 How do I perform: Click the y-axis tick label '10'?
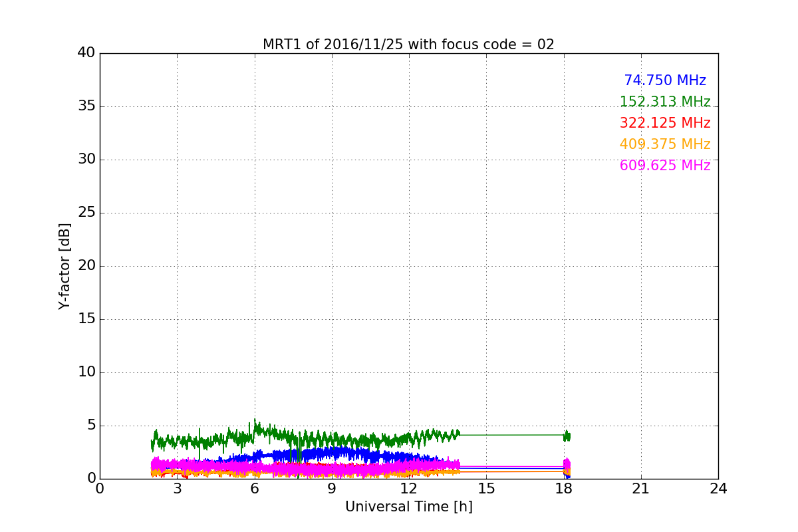click(x=86, y=372)
